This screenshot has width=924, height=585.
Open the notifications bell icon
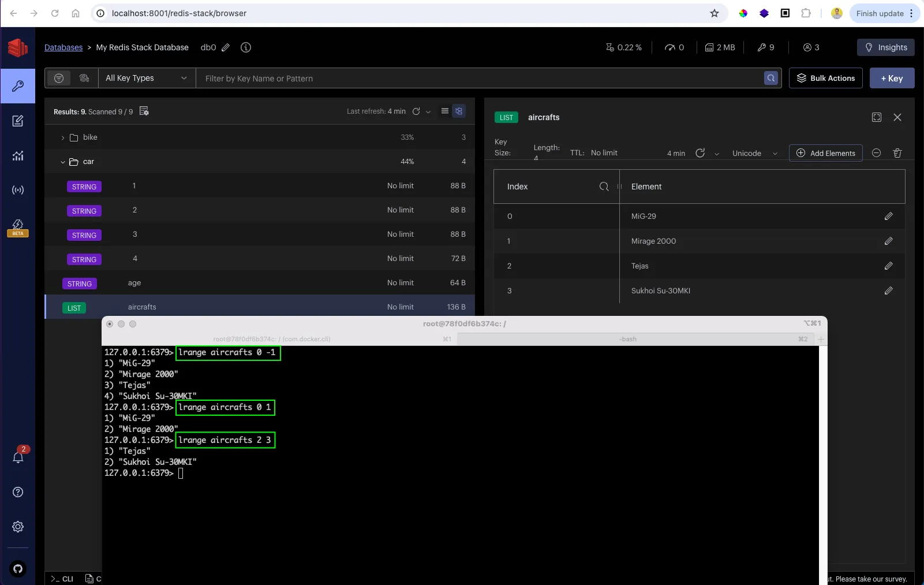[18, 457]
